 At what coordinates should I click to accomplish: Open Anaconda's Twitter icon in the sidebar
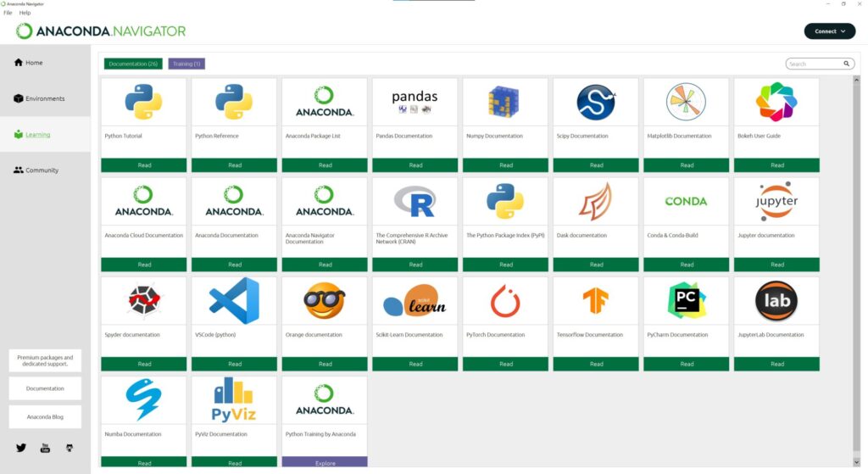click(21, 448)
